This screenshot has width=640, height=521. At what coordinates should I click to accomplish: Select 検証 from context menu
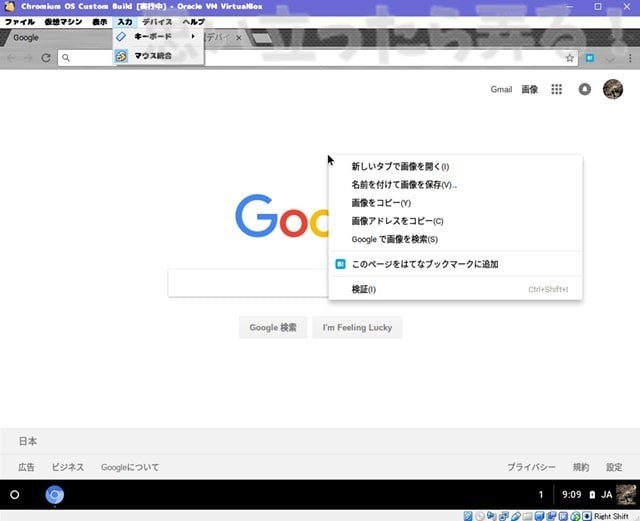455,289
